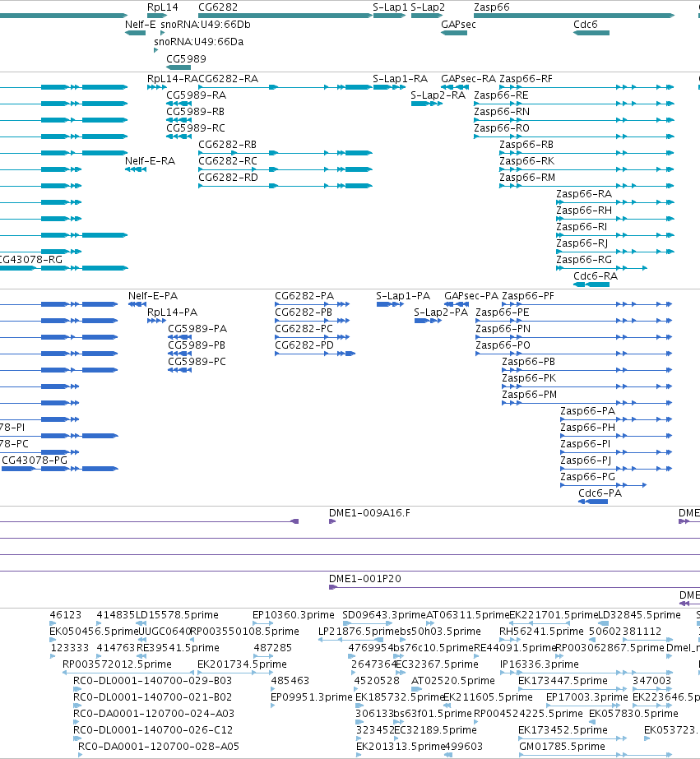The height and width of the screenshot is (759, 700).
Task: Click transcript Cdc6-RA
Action: pos(596,276)
